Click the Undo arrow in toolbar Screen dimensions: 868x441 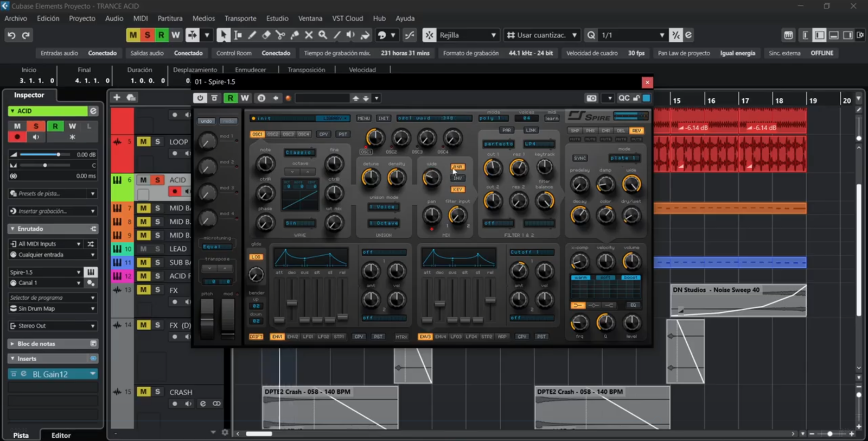11,35
